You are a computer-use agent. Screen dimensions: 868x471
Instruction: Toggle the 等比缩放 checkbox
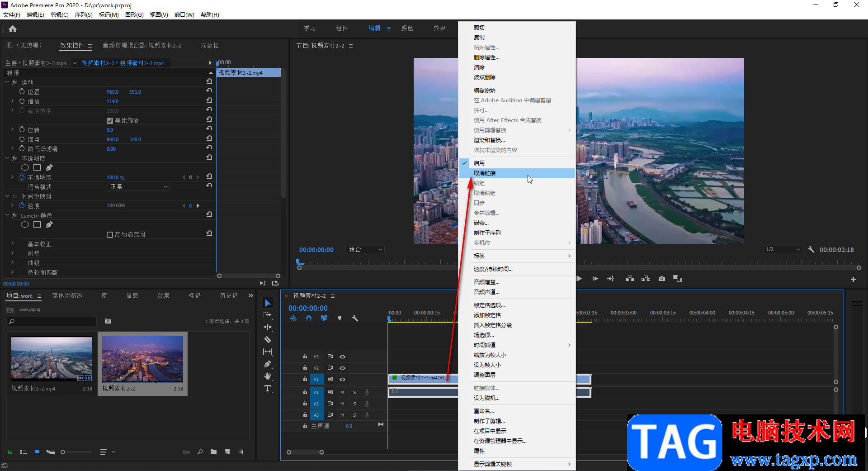point(110,121)
